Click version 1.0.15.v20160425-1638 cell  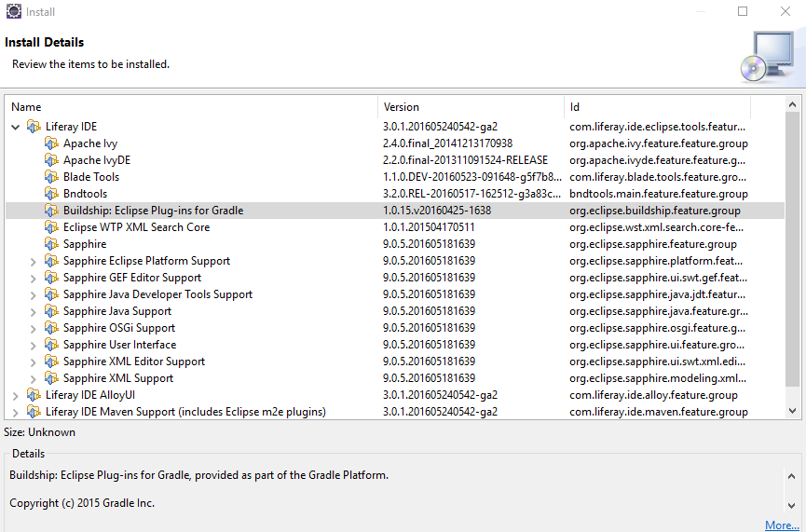437,211
